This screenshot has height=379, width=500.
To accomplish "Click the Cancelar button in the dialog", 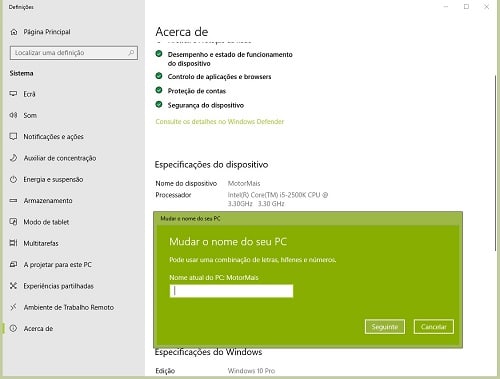I will [x=434, y=327].
